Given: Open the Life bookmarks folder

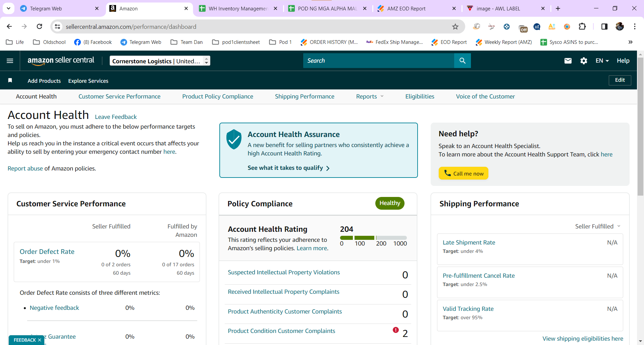Looking at the screenshot, I should [15, 42].
